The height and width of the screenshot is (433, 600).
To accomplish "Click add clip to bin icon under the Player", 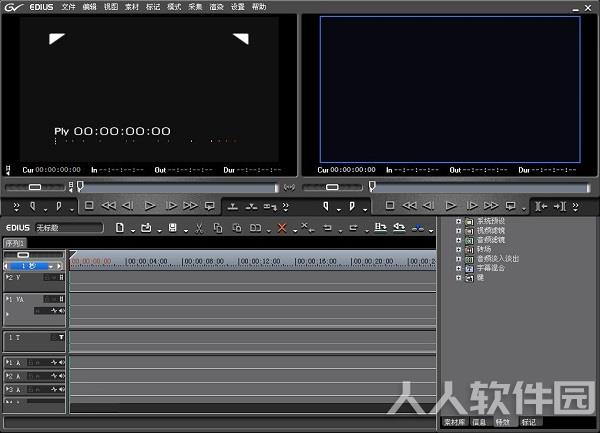I will pyautogui.click(x=270, y=207).
